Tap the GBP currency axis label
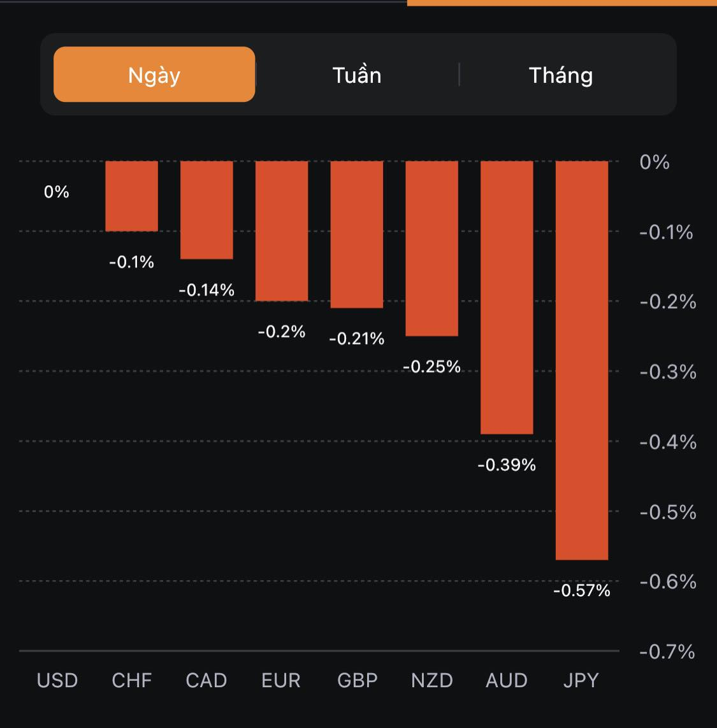 [x=358, y=680]
